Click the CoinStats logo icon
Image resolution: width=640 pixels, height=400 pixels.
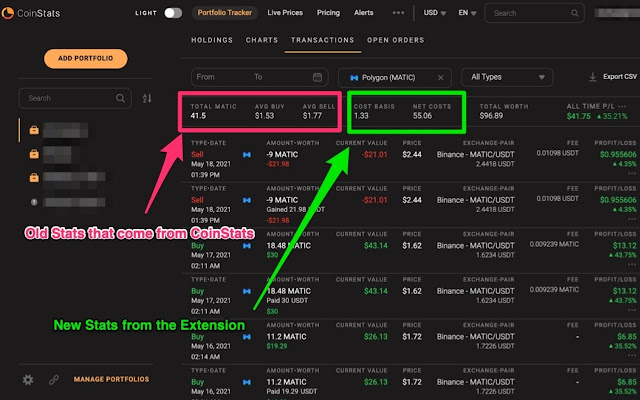[7, 13]
